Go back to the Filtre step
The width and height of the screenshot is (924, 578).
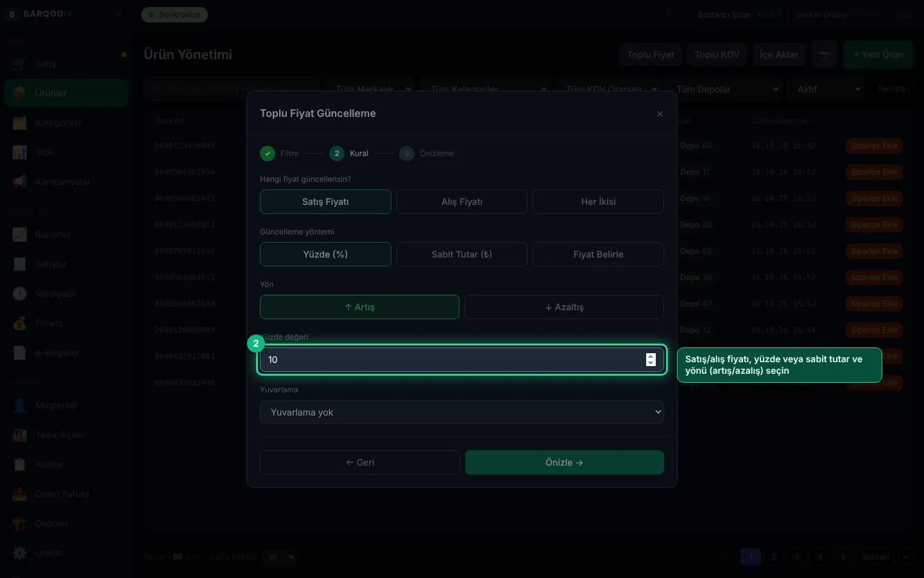[279, 153]
